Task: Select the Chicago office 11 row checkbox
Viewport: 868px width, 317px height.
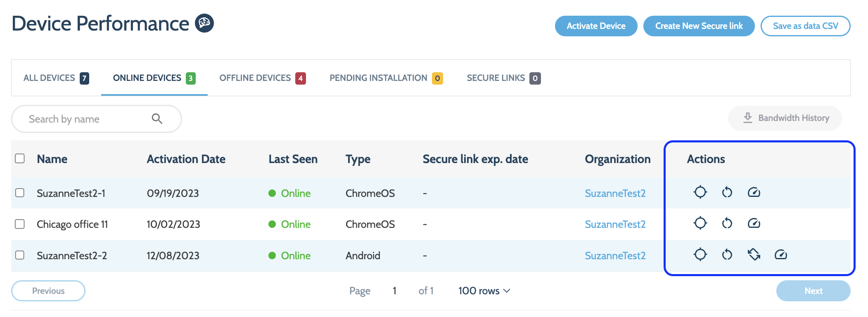Action: (20, 224)
